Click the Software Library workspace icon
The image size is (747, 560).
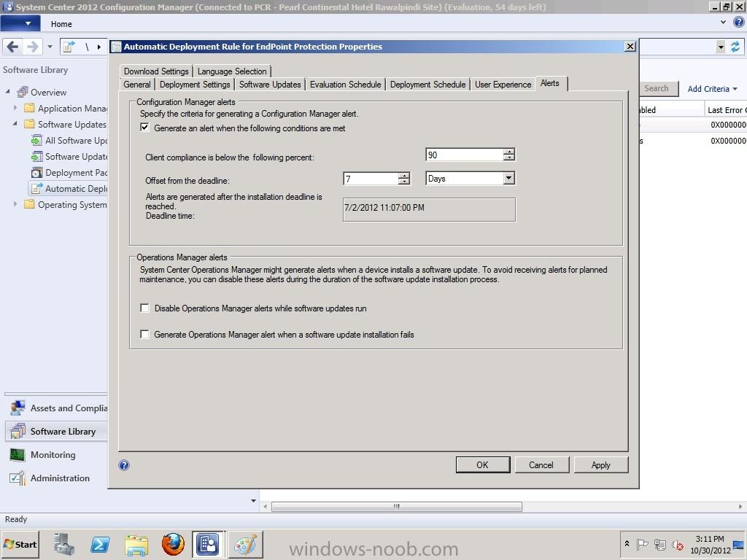18,431
